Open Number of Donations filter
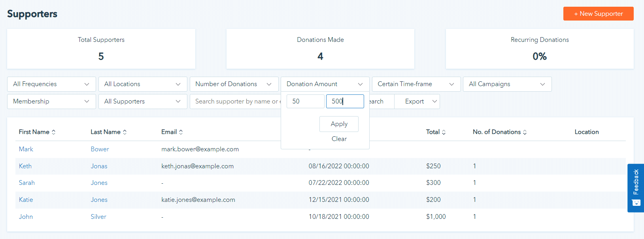This screenshot has width=644, height=239. 234,84
